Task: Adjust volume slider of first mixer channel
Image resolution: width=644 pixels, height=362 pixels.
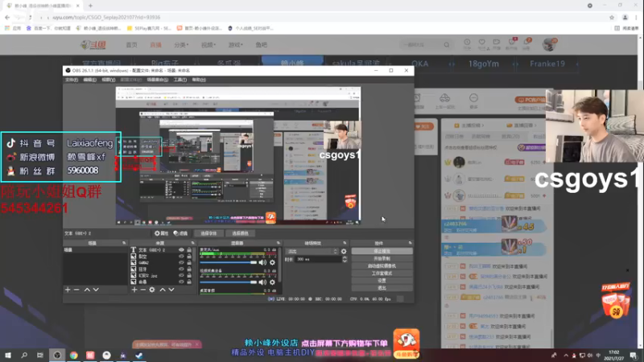Action: tap(229, 262)
